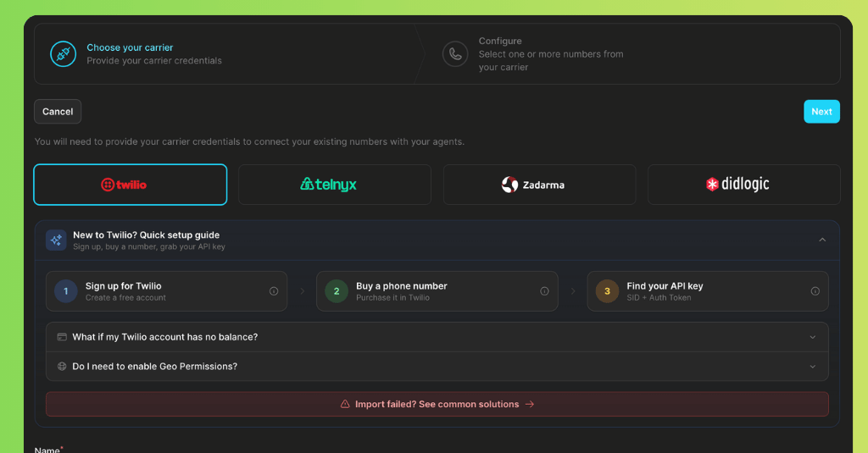
Task: Open Import failed common solutions
Action: tap(437, 405)
